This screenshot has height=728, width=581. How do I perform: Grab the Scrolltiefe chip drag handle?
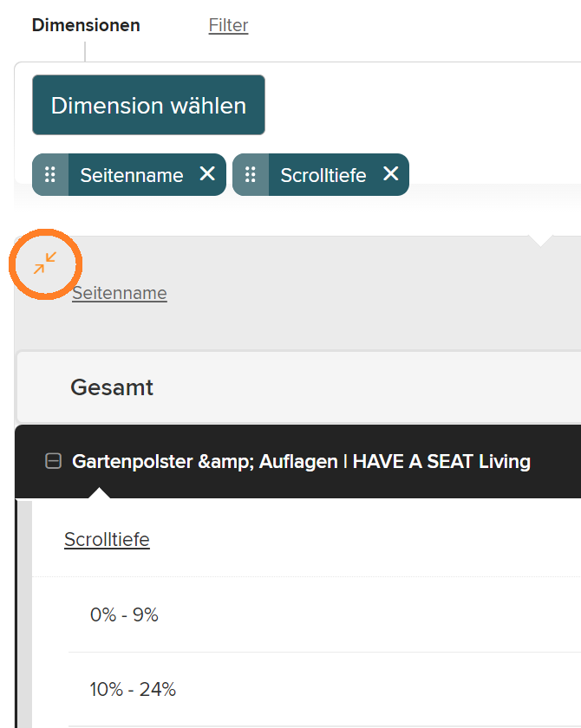(251, 175)
